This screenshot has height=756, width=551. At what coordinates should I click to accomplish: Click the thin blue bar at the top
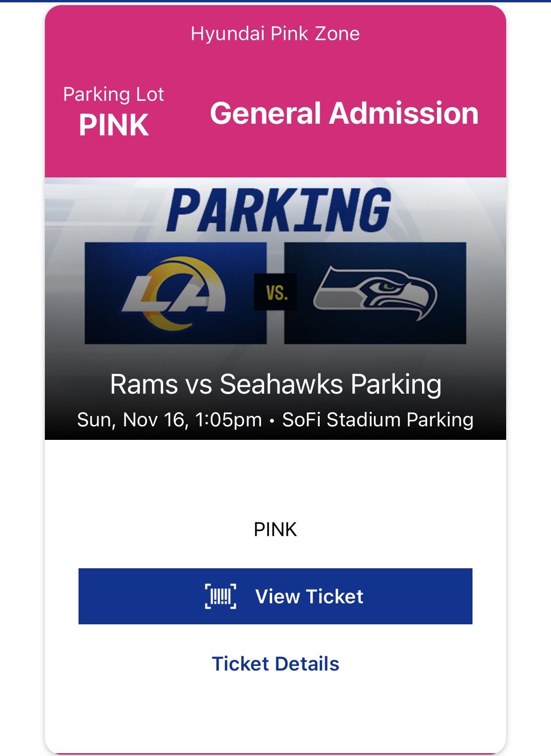(x=275, y=1)
